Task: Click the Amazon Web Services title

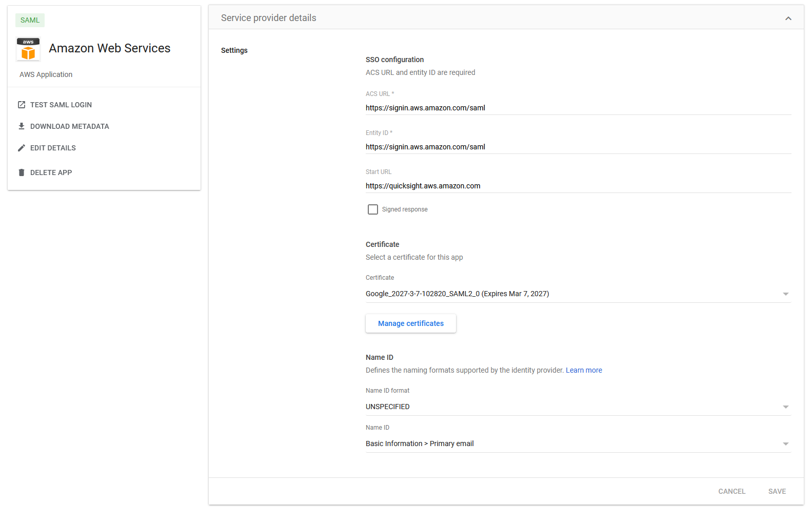Action: coord(110,48)
